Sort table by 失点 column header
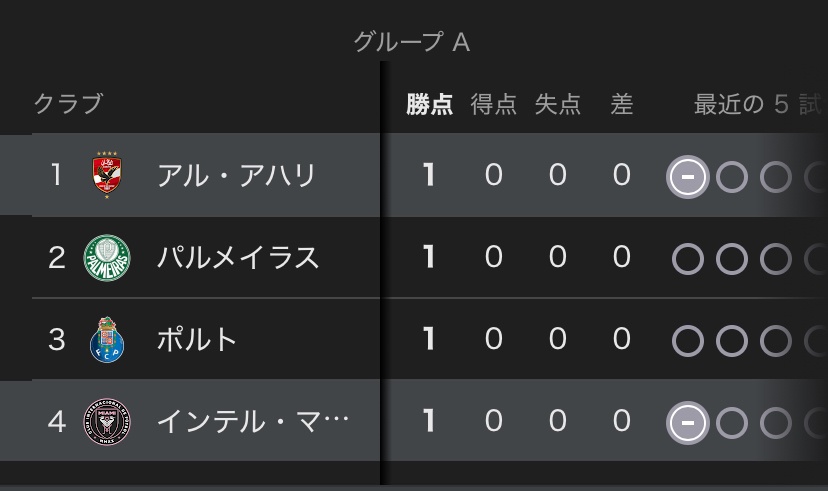This screenshot has height=491, width=828. (x=558, y=104)
